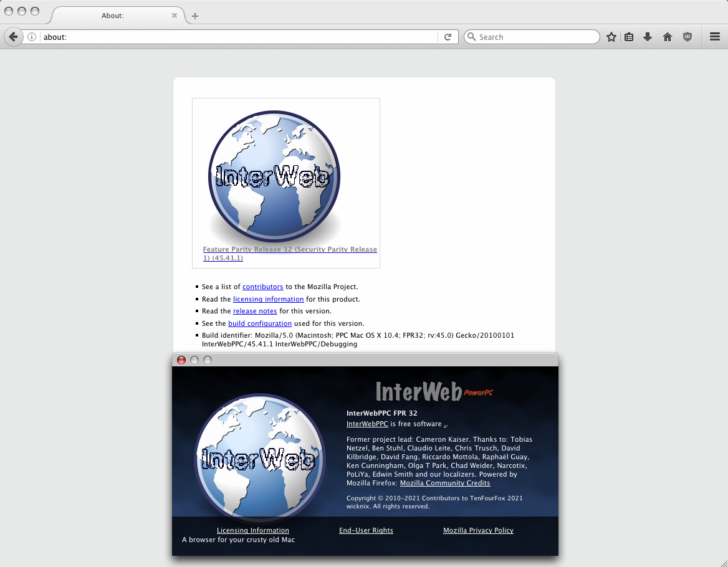Go to the Home page icon
Screen dimensions: 728x567
[x=667, y=37]
